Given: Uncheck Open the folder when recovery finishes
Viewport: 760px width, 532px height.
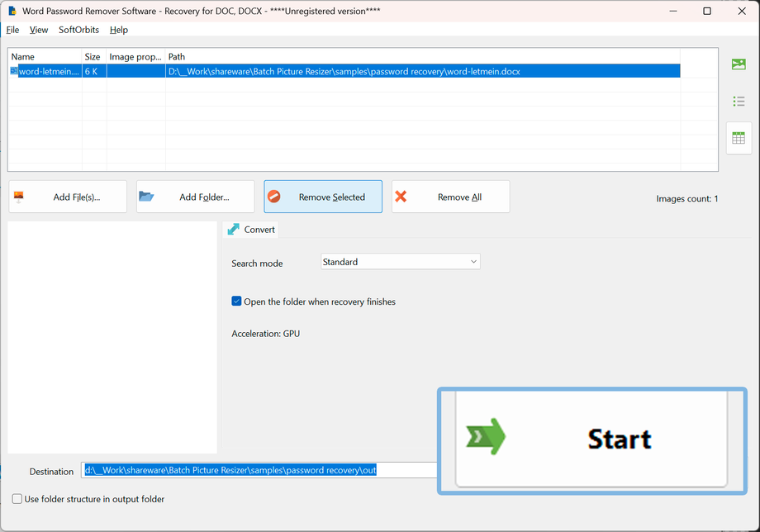Looking at the screenshot, I should (x=236, y=302).
